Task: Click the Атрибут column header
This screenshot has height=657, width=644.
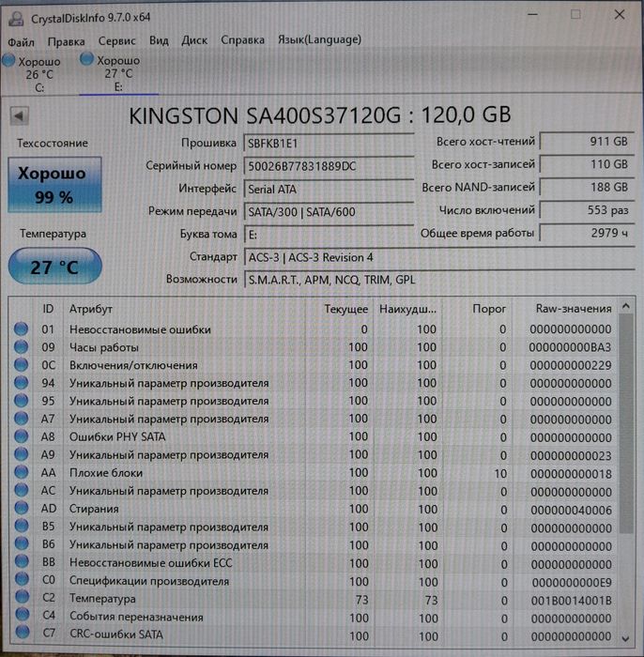Action: pos(91,309)
